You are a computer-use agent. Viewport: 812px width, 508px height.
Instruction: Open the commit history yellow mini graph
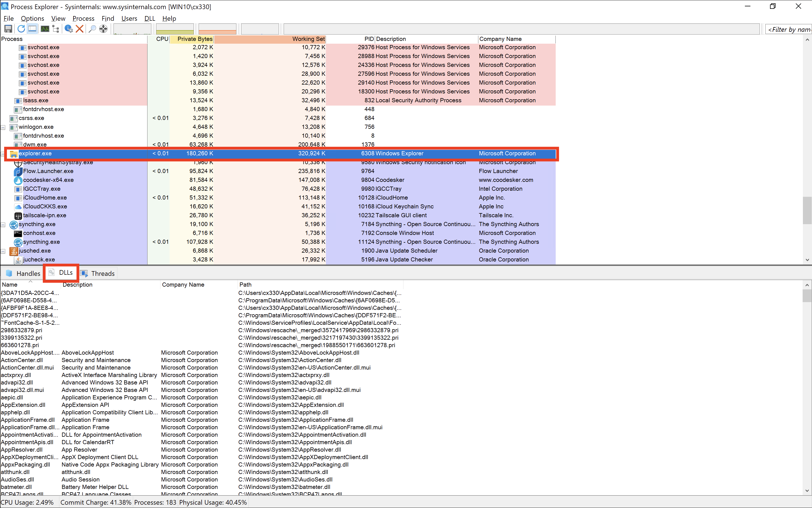pyautogui.click(x=175, y=29)
